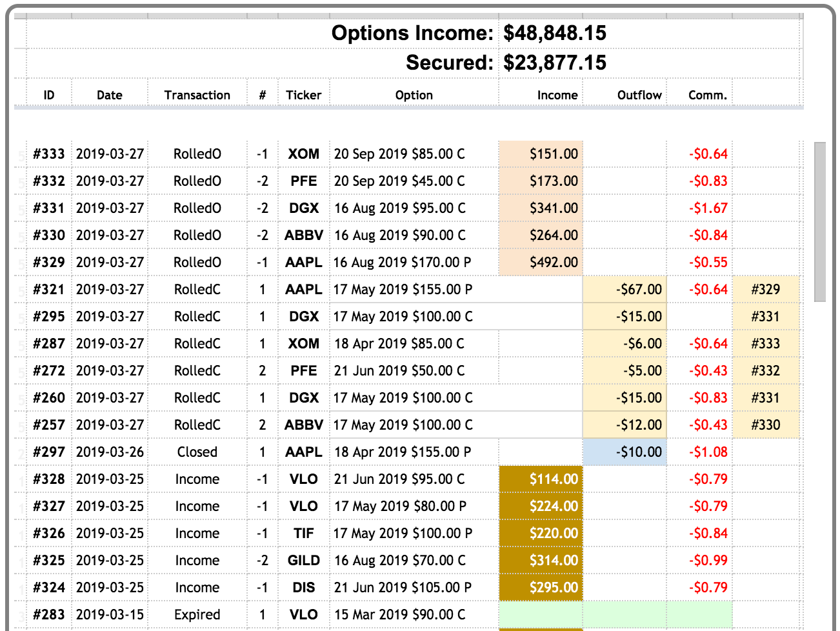Select the GILD ticker cell
This screenshot has width=840, height=631.
pyautogui.click(x=304, y=561)
